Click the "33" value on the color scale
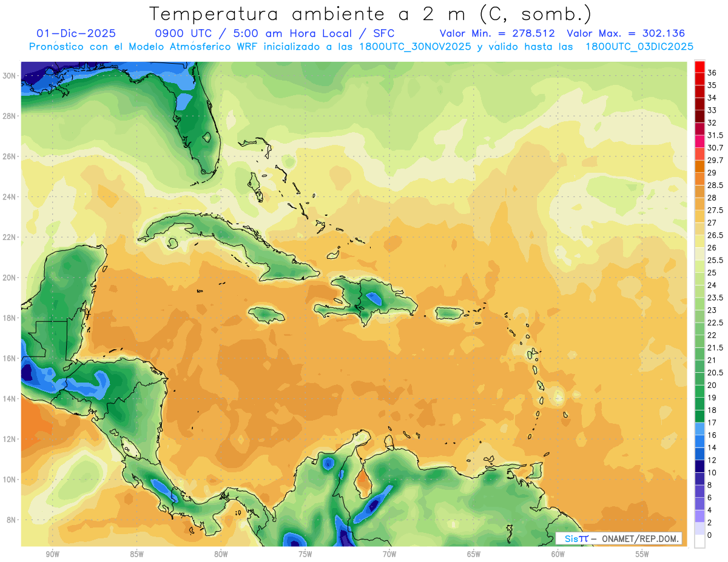 click(x=712, y=110)
